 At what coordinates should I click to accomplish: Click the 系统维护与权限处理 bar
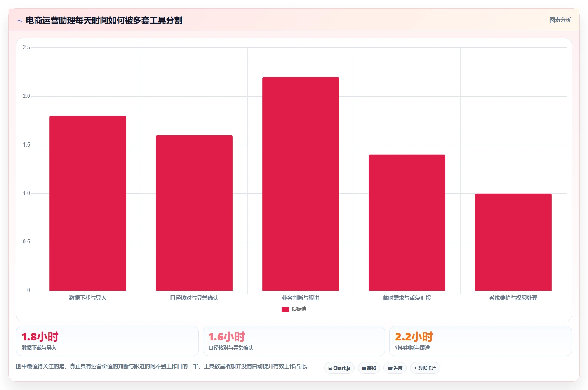point(513,242)
